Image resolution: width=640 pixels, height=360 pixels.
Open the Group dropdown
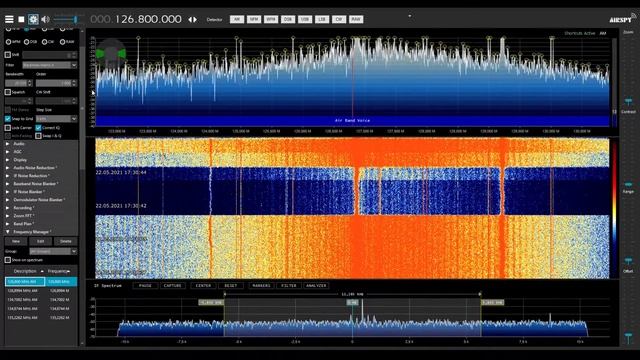click(53, 251)
